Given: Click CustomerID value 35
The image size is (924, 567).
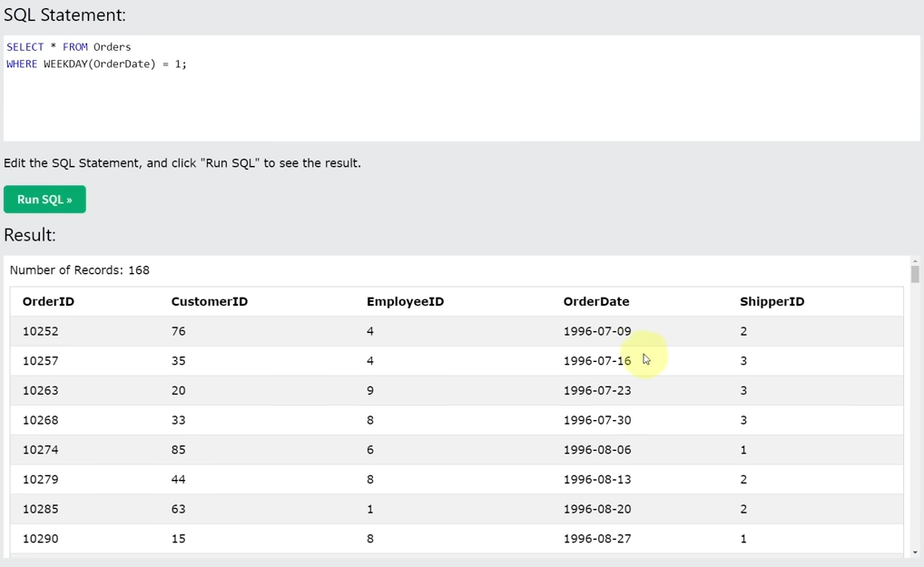Looking at the screenshot, I should (179, 361).
